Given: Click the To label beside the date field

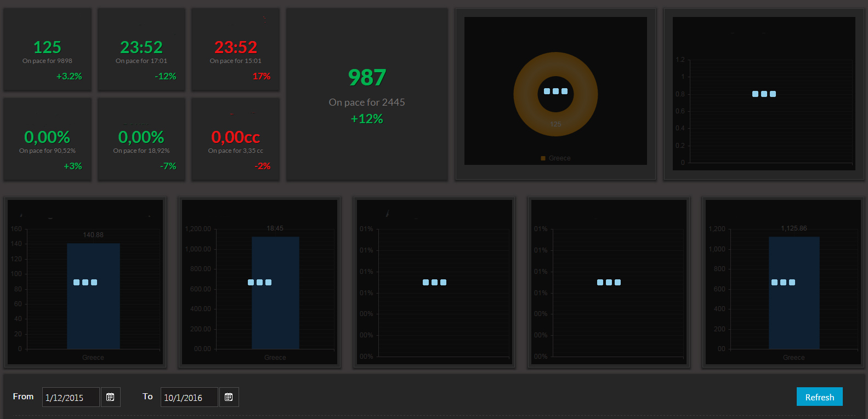Looking at the screenshot, I should (147, 397).
